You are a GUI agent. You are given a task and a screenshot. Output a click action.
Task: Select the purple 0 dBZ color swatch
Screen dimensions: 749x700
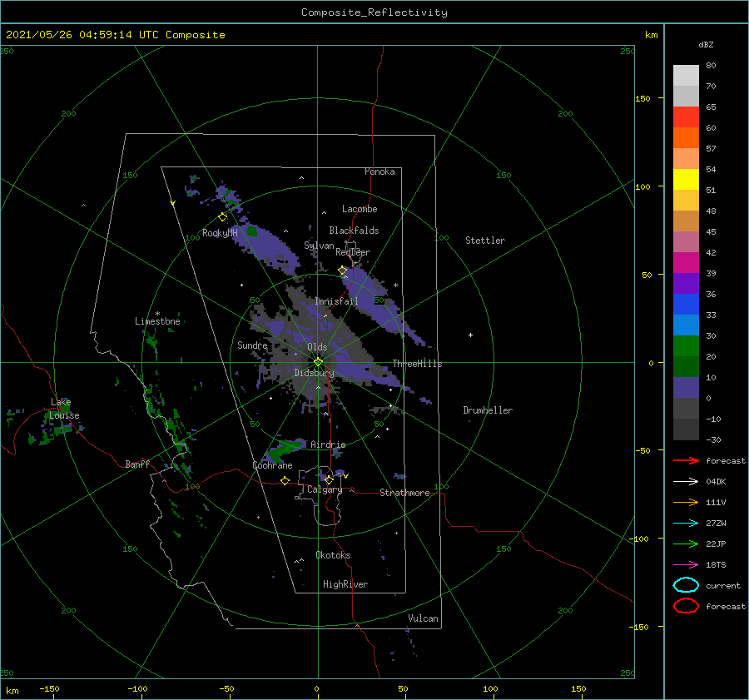pyautogui.click(x=687, y=388)
